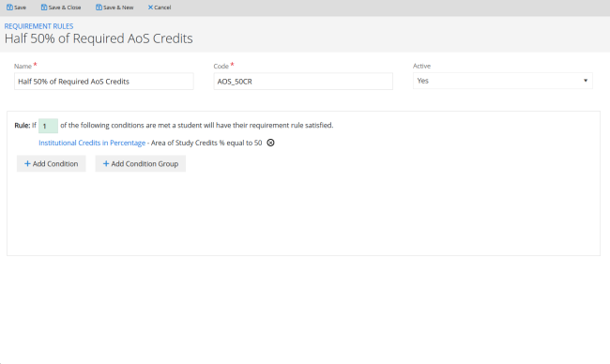This screenshot has height=364, width=610.
Task: Click Save & Close in toolbar
Action: click(61, 8)
